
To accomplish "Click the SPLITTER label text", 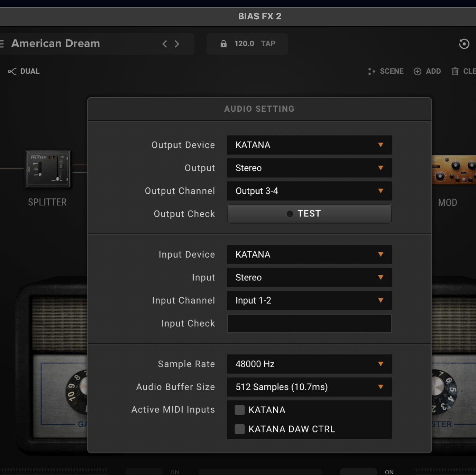I will pyautogui.click(x=47, y=202).
